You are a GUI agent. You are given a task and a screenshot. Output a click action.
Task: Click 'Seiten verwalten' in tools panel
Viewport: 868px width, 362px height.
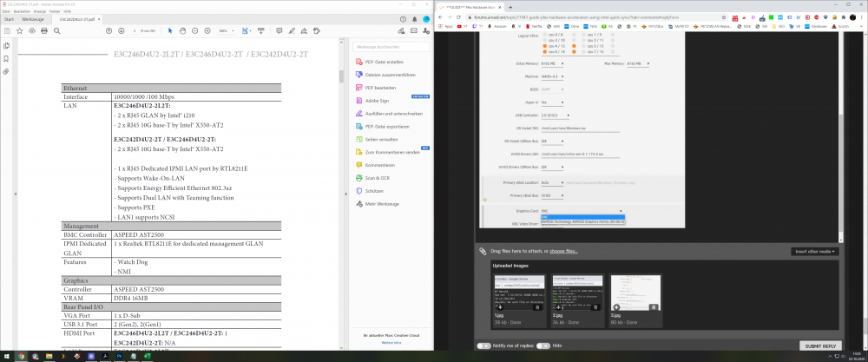point(381,140)
